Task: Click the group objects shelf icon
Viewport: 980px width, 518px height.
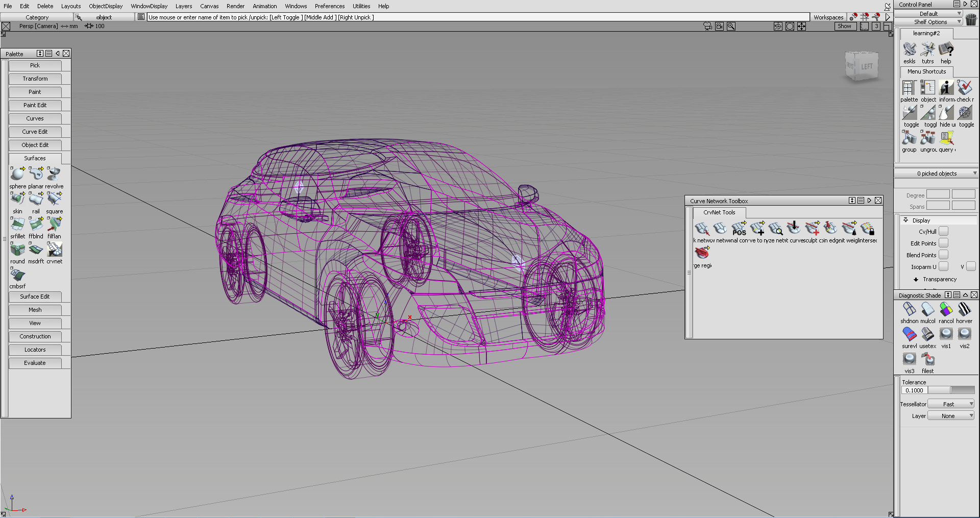Action: pos(909,138)
